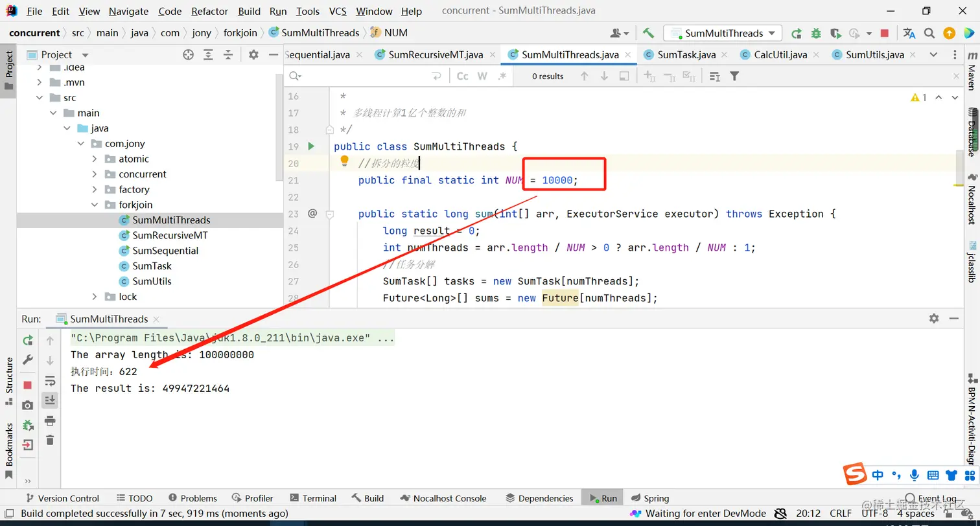The height and width of the screenshot is (526, 980).
Task: Stop the running process with red stop icon
Action: (885, 33)
